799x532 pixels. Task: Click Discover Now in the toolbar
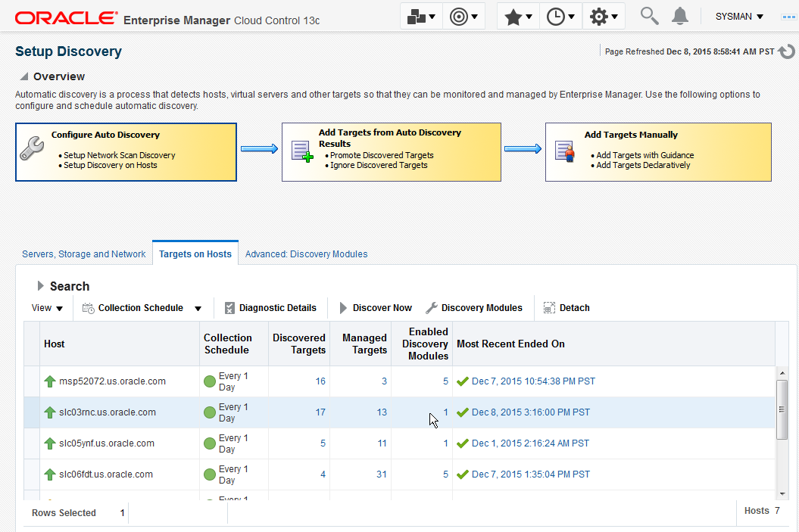pyautogui.click(x=375, y=308)
